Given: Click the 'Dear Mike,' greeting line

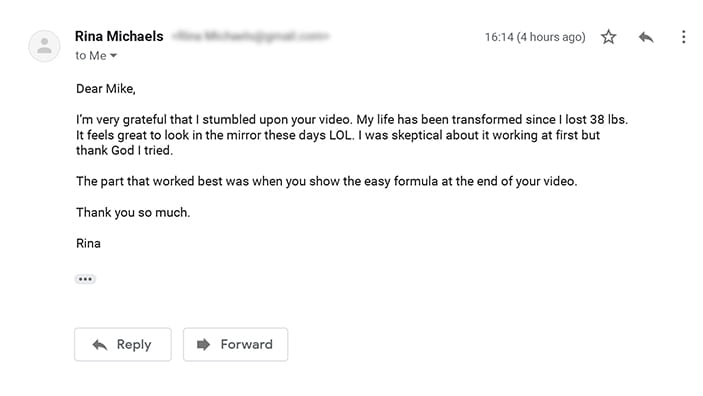Looking at the screenshot, I should pos(106,89).
